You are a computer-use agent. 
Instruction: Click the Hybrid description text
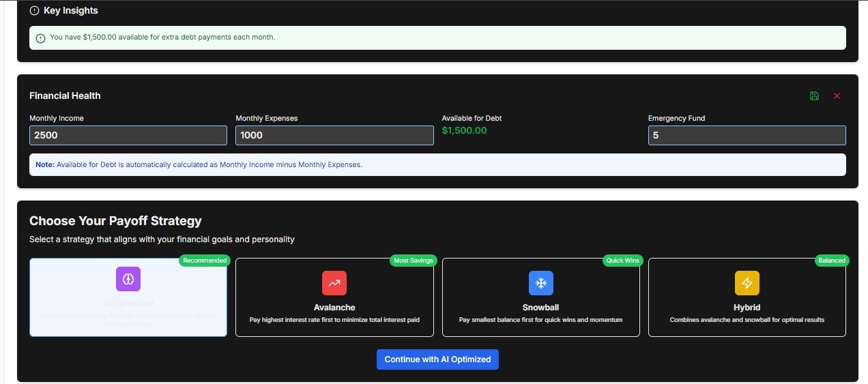(x=747, y=320)
